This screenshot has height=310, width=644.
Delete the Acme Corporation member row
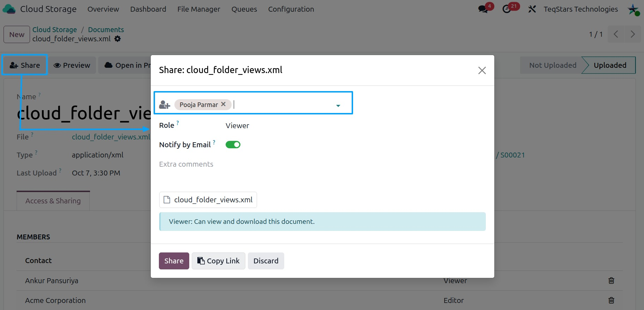pos(612,300)
